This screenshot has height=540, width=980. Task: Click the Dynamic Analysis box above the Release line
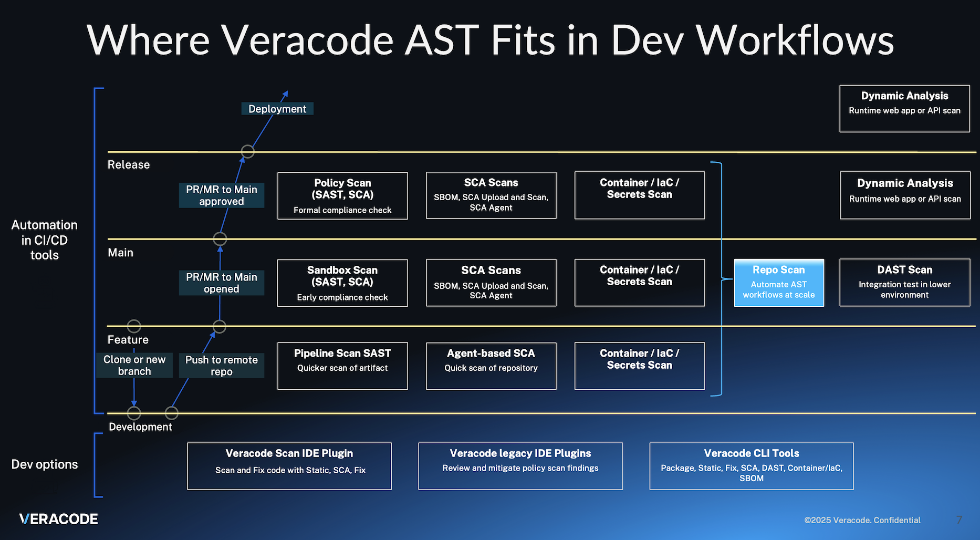click(x=904, y=109)
